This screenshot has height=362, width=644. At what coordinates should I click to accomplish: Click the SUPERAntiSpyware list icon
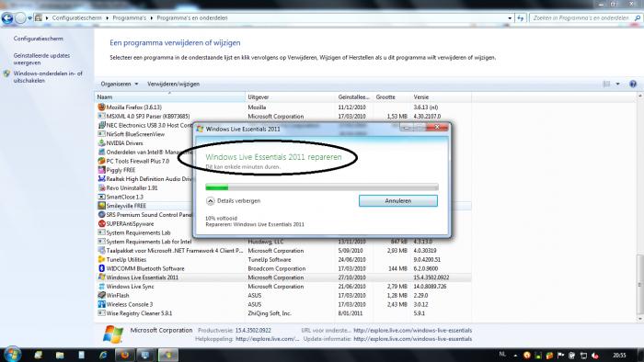[101, 224]
